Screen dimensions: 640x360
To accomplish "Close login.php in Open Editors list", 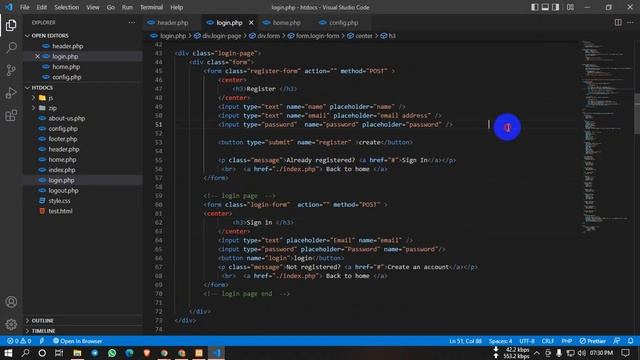I will pyautogui.click(x=37, y=56).
